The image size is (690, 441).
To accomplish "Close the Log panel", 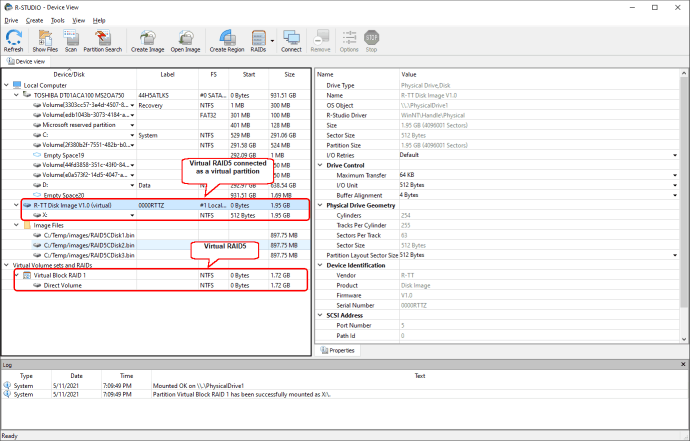I will tap(683, 364).
